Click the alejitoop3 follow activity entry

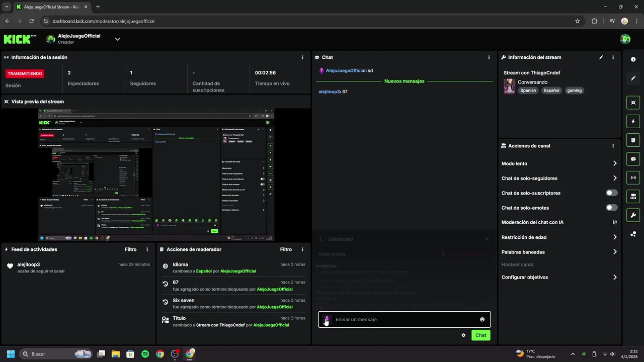pyautogui.click(x=78, y=267)
